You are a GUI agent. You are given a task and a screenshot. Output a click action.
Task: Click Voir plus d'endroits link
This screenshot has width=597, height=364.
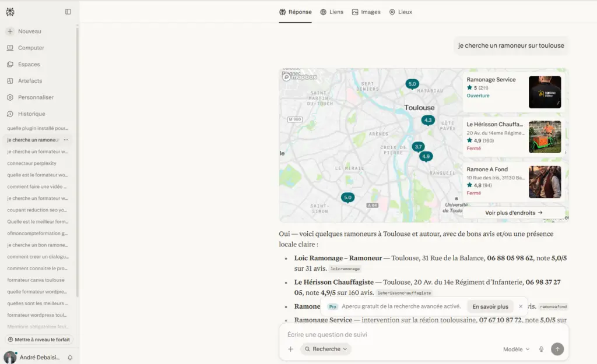(x=514, y=213)
